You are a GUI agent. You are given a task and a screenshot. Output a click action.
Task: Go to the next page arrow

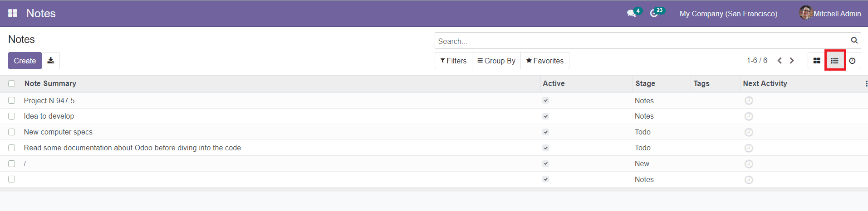[x=792, y=61]
